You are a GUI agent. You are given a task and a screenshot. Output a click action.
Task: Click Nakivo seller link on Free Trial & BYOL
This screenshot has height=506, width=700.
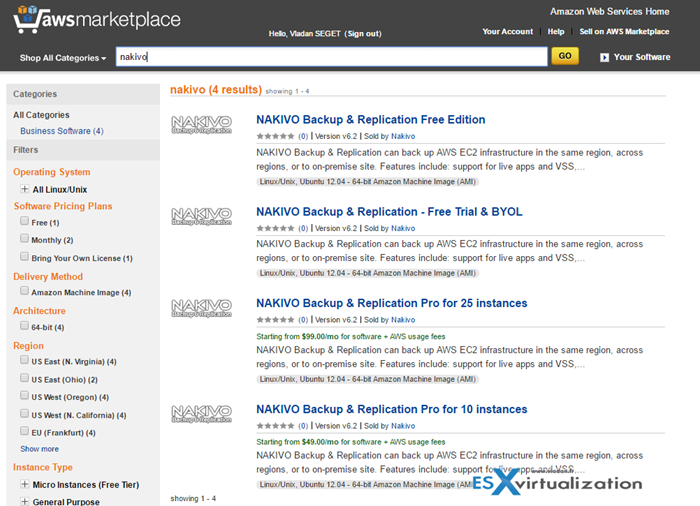coord(403,228)
